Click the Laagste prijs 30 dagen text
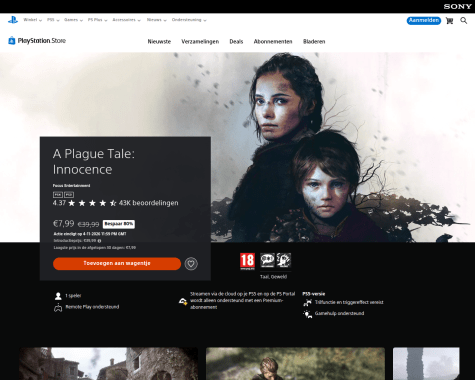The image size is (475, 380). 95,248
